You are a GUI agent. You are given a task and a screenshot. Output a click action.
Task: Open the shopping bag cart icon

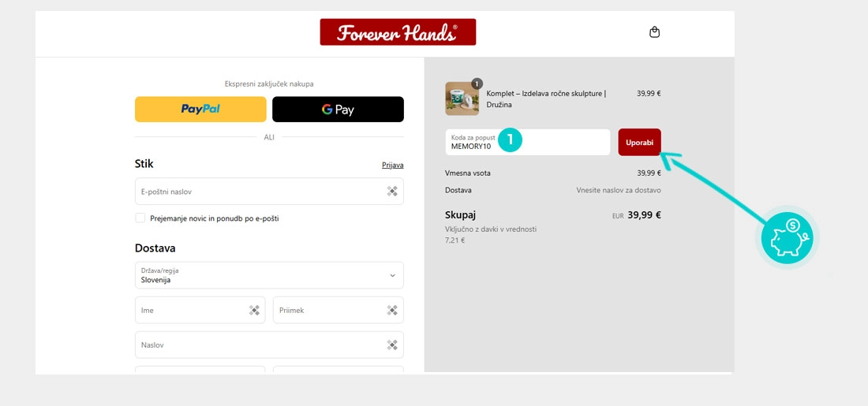pos(654,32)
